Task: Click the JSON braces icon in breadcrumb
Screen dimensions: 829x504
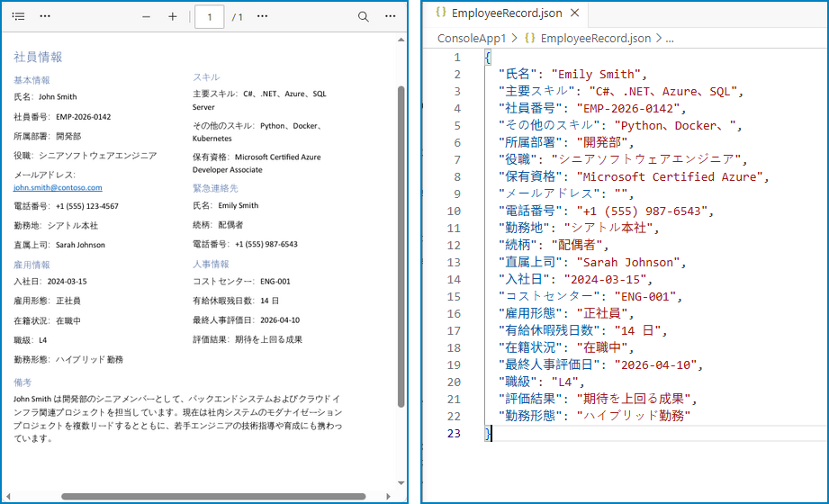Action: (x=530, y=39)
